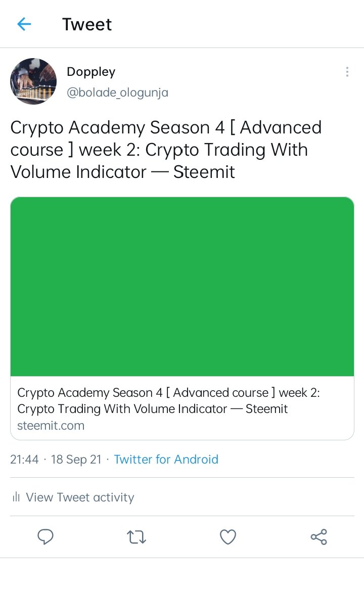Tap the Doppley display name
Screen dimensions: 364x596
pos(91,72)
